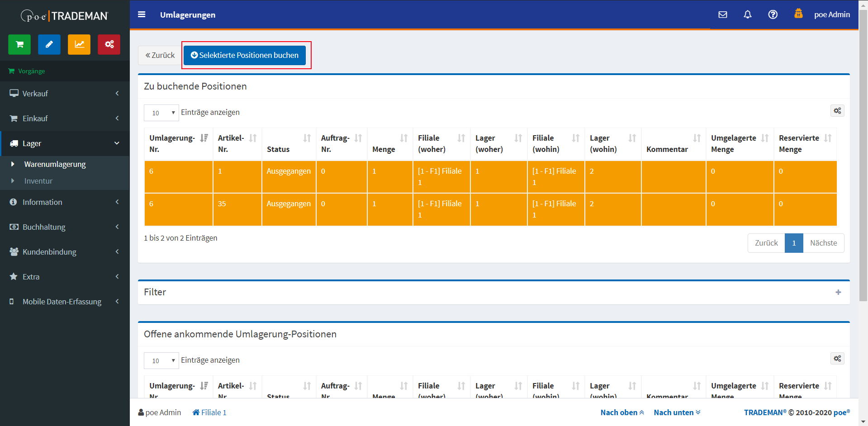Click the Nächste pagination button
The width and height of the screenshot is (868, 426).
point(823,243)
